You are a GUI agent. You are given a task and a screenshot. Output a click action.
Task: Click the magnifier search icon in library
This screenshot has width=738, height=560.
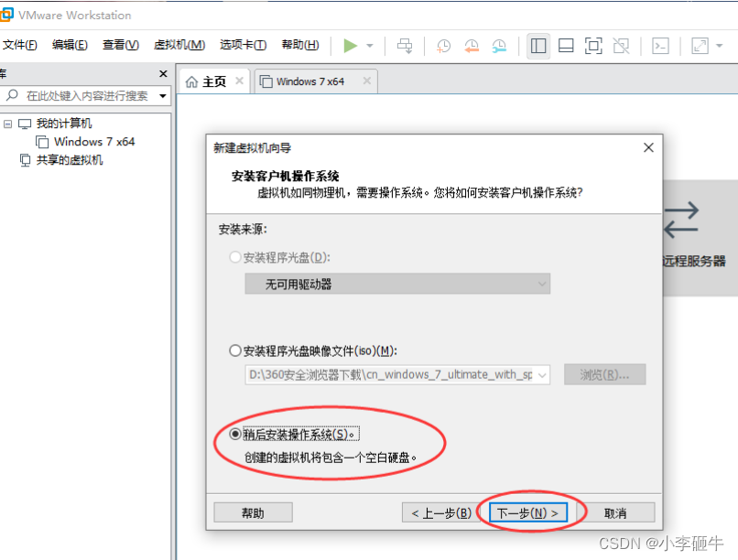(x=12, y=95)
